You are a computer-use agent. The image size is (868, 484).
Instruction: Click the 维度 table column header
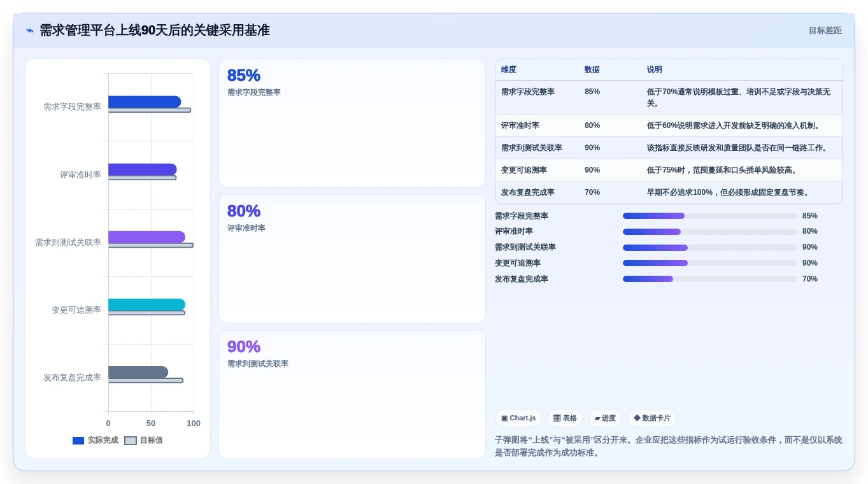coord(509,70)
